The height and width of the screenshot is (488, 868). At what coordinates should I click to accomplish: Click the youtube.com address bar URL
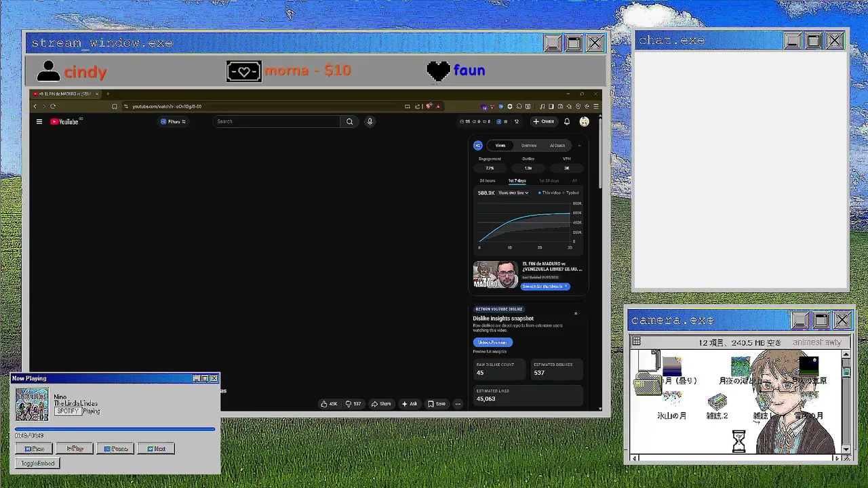167,106
